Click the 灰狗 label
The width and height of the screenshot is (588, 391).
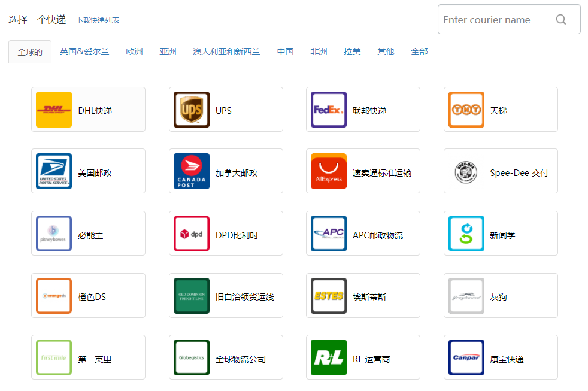tap(498, 297)
